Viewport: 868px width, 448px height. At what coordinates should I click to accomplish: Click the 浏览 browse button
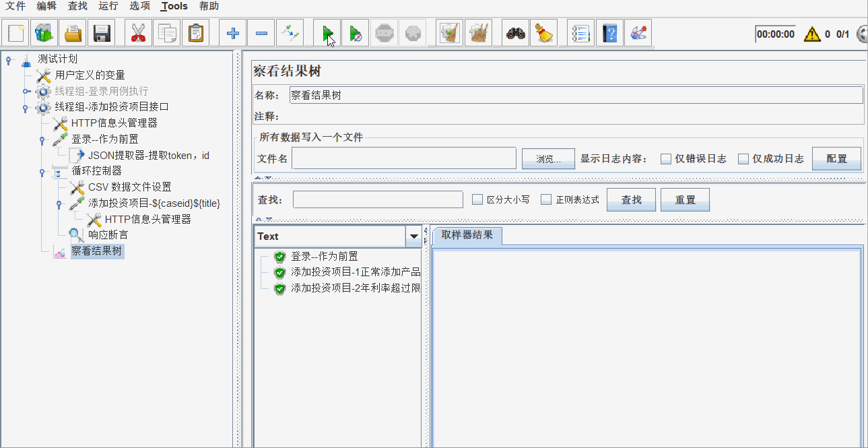pyautogui.click(x=547, y=159)
